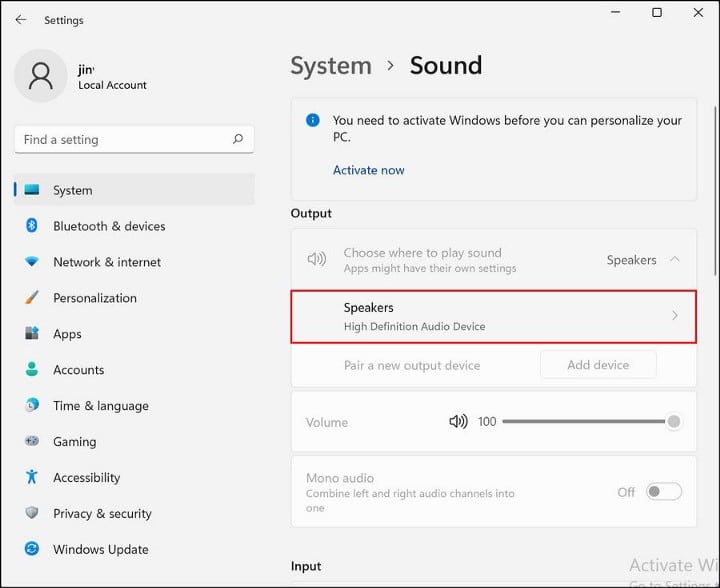Viewport: 720px width, 588px height.
Task: Click the System monitor icon in sidebar
Action: point(32,190)
